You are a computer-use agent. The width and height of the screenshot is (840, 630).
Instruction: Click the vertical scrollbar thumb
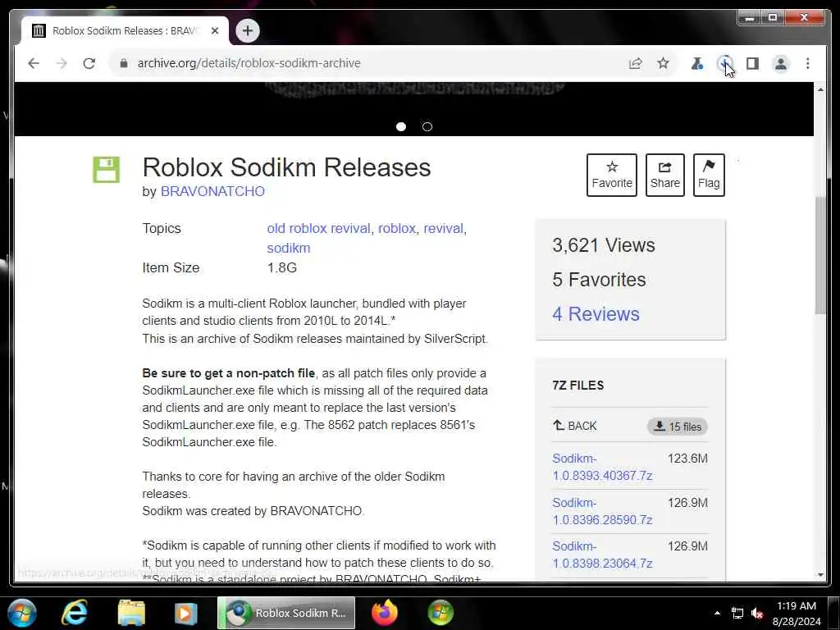click(820, 255)
